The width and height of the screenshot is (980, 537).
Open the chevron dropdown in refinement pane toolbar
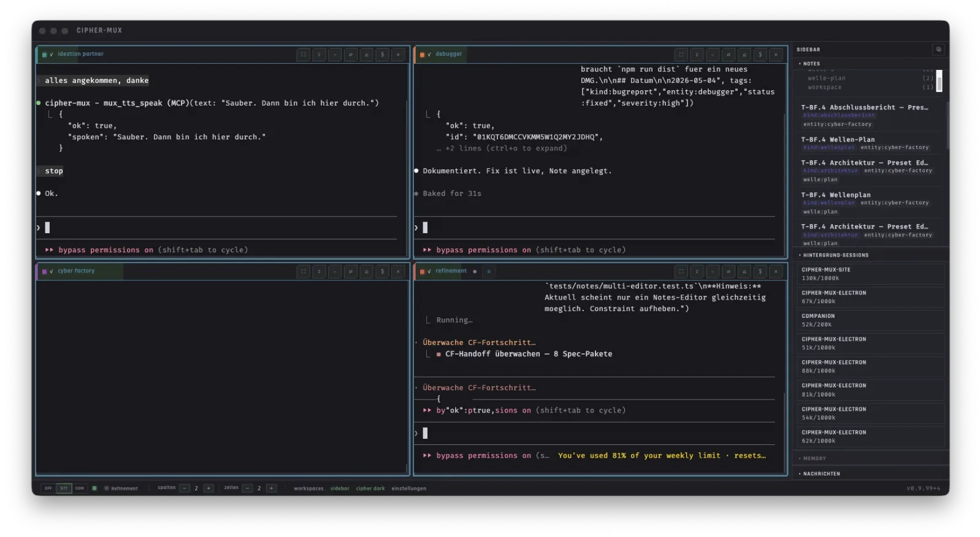713,271
